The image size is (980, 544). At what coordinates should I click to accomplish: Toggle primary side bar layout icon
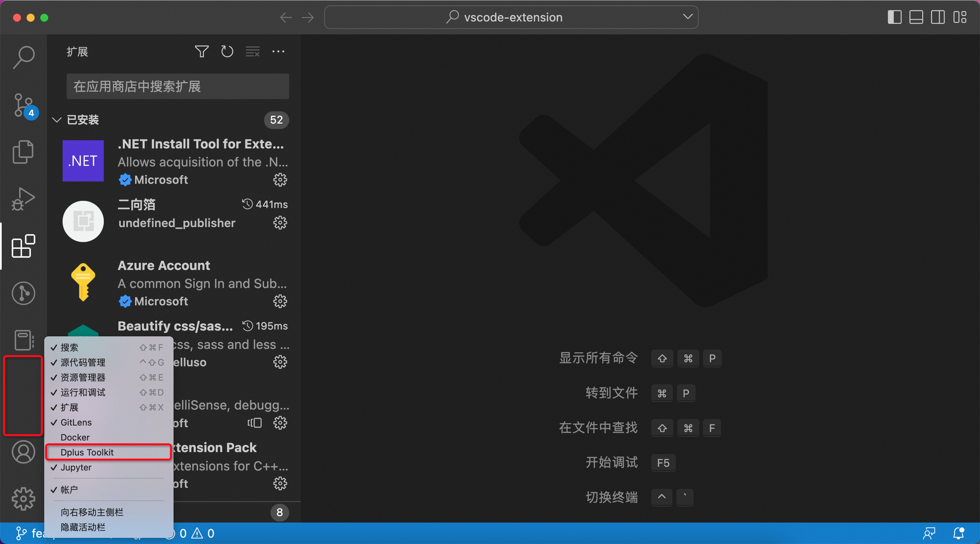[894, 17]
